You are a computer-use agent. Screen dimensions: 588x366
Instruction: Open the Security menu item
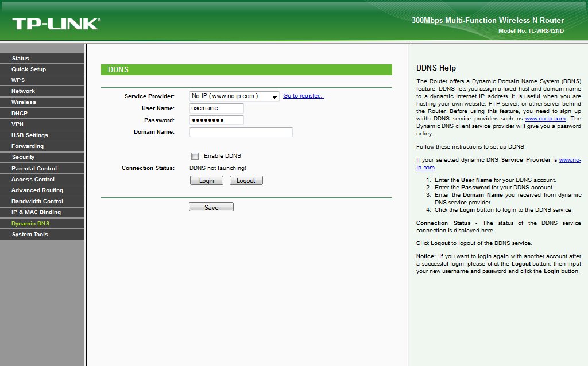click(x=23, y=157)
